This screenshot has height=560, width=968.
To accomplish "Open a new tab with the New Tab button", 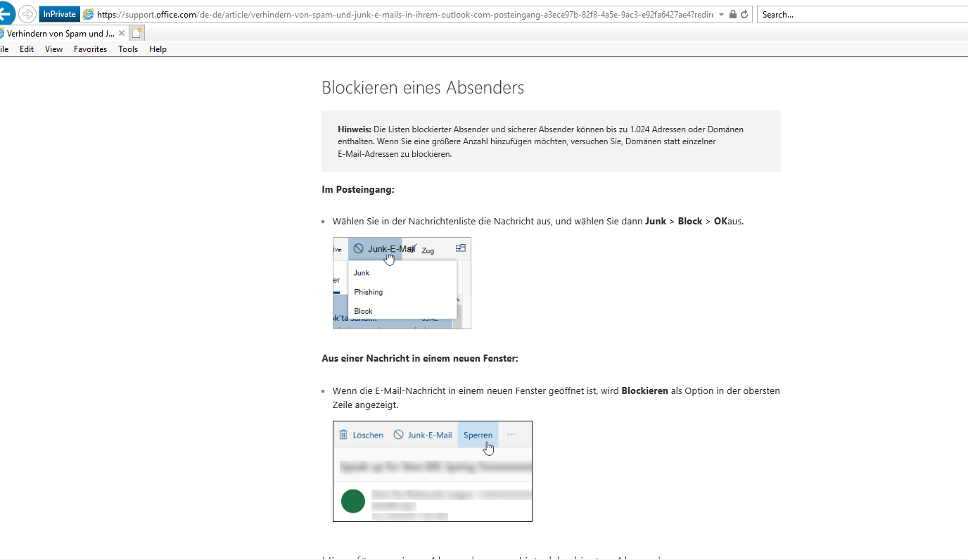I will pos(137,33).
